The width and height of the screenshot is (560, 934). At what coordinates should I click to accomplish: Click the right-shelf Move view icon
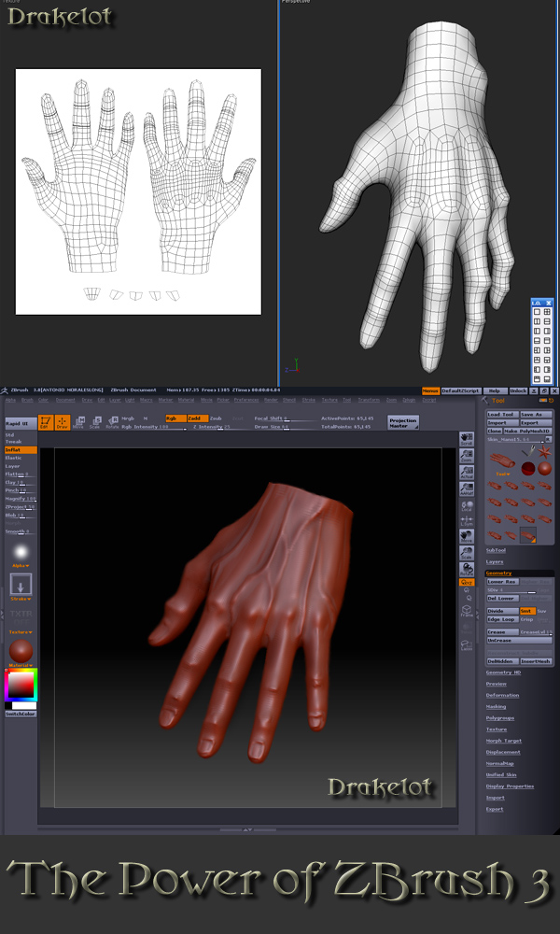point(467,536)
